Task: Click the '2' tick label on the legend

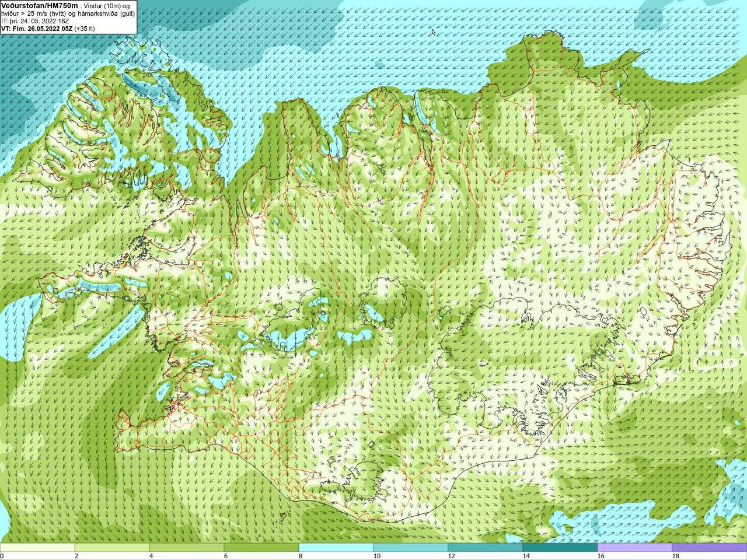Action: (76, 556)
